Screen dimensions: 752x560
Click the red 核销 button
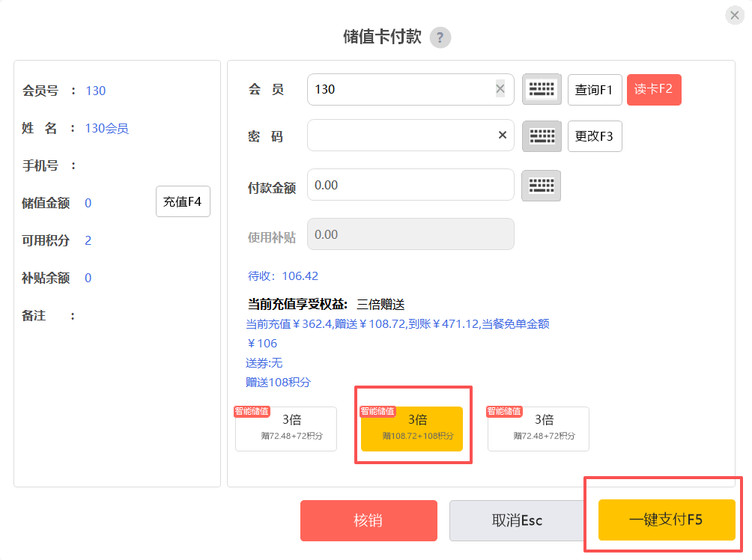369,520
